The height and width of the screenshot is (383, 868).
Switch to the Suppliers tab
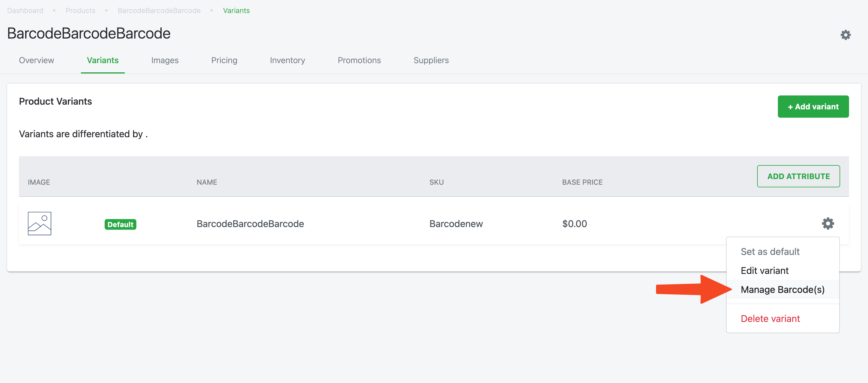431,60
